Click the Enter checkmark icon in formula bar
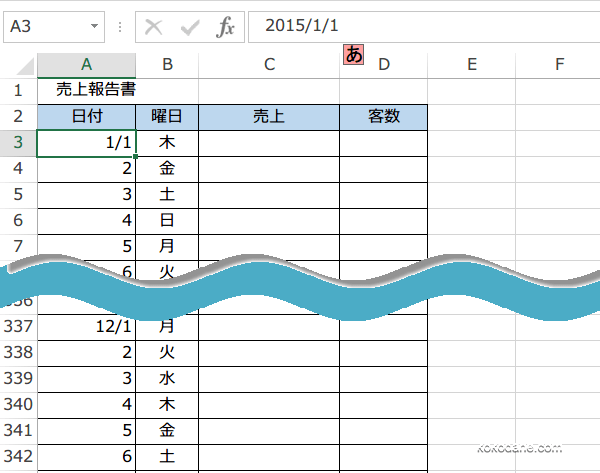Image resolution: width=600 pixels, height=473 pixels. [190, 27]
